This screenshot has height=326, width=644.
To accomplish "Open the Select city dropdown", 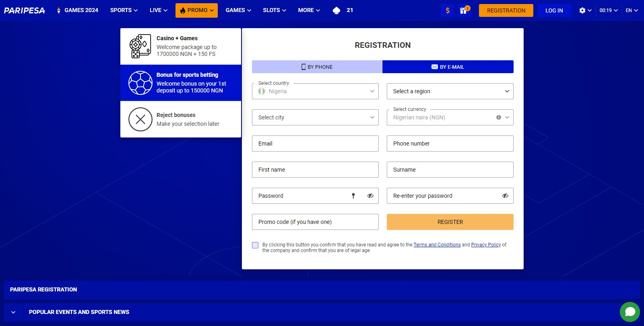I will [315, 117].
